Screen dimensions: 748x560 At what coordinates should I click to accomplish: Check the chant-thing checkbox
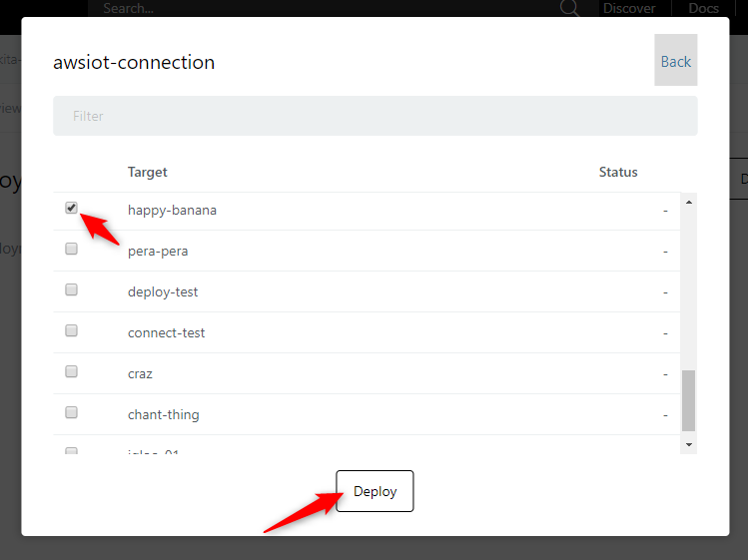click(x=71, y=412)
